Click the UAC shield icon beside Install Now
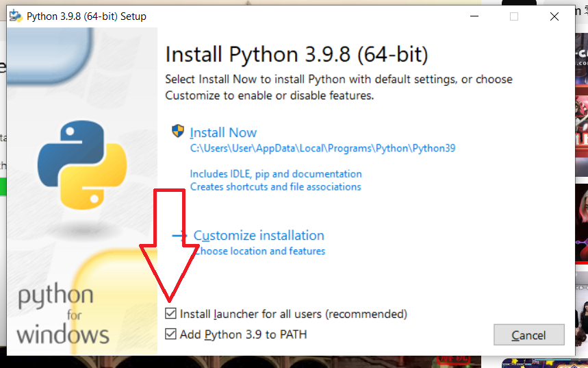 pyautogui.click(x=178, y=131)
